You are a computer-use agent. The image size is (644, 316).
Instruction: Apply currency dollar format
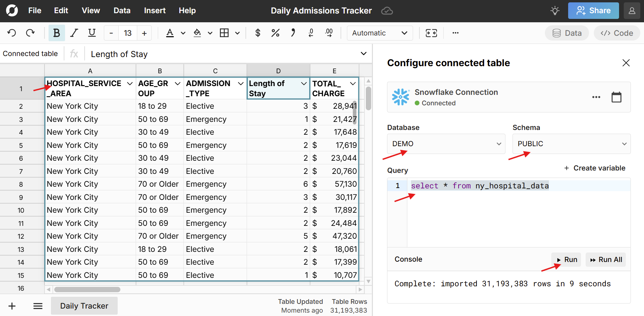[x=258, y=33]
